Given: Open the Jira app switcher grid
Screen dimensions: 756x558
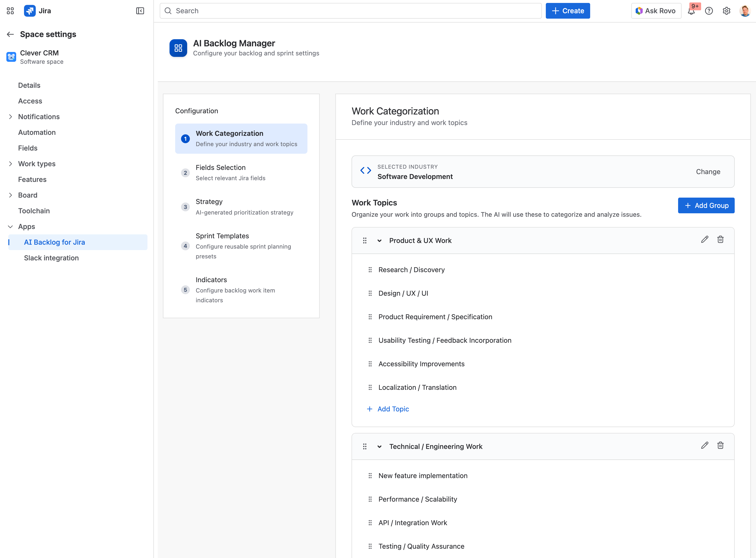Looking at the screenshot, I should pos(10,11).
